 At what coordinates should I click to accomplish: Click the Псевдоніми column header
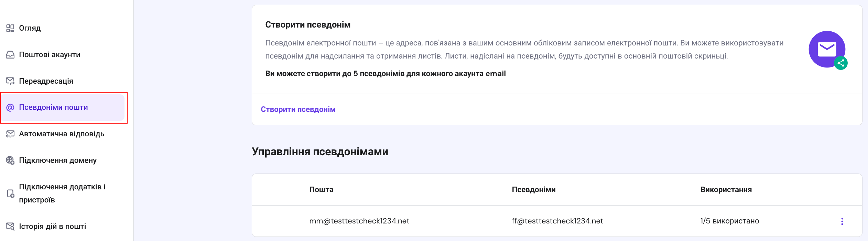(x=533, y=190)
